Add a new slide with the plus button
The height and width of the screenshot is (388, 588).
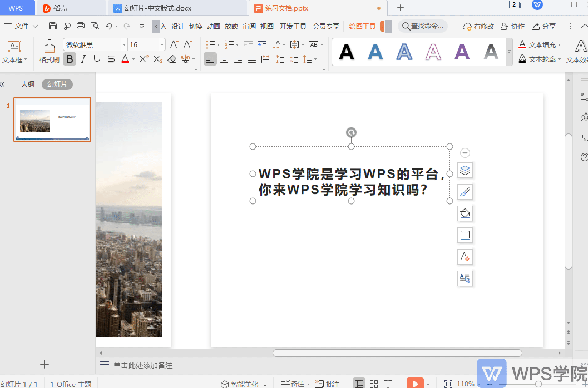(45, 364)
